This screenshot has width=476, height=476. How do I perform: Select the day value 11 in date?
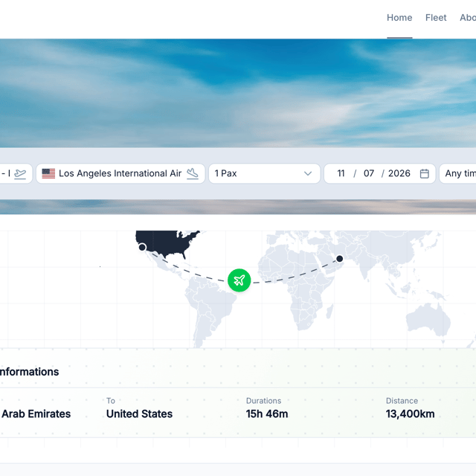point(341,173)
